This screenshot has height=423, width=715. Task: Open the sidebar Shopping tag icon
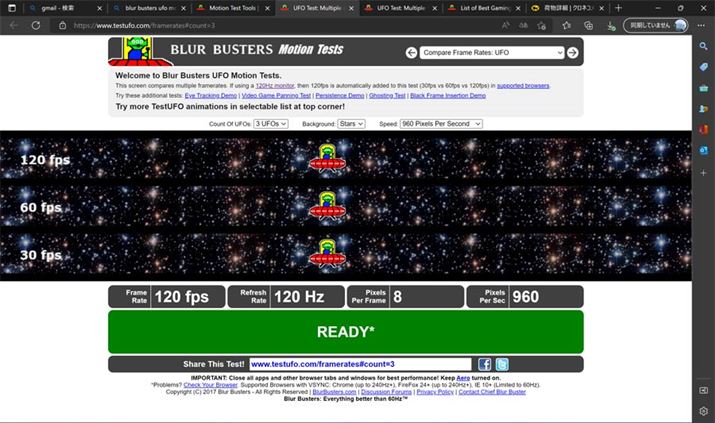point(704,67)
